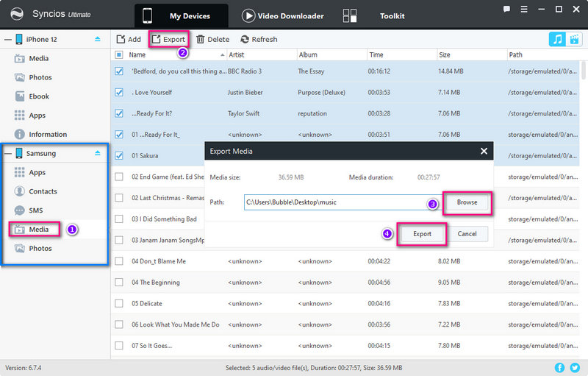Check the 02 Last Christmas row

coord(119,198)
